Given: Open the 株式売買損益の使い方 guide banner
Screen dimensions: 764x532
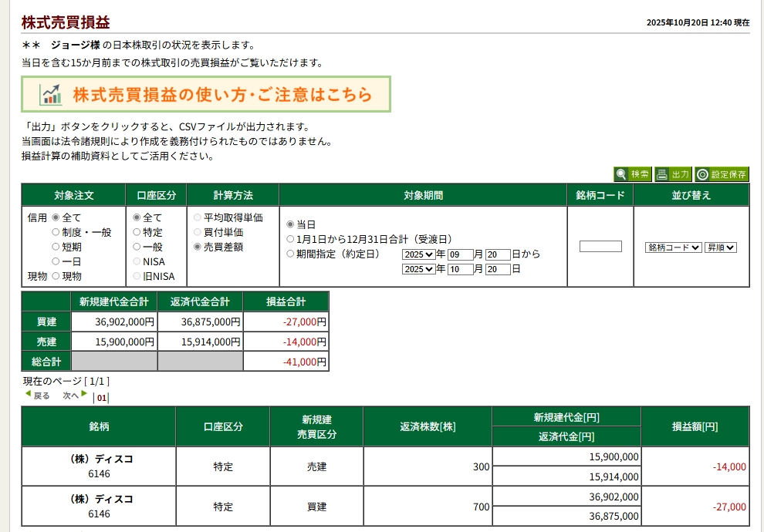Looking at the screenshot, I should pyautogui.click(x=206, y=94).
